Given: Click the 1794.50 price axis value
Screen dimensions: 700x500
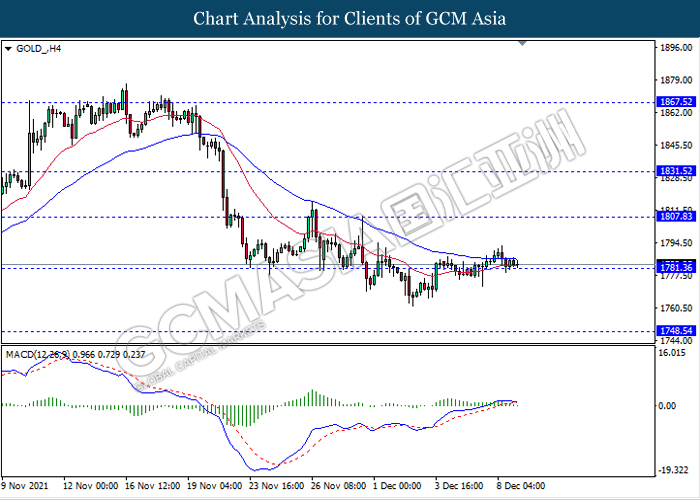Looking at the screenshot, I should pos(677,243).
